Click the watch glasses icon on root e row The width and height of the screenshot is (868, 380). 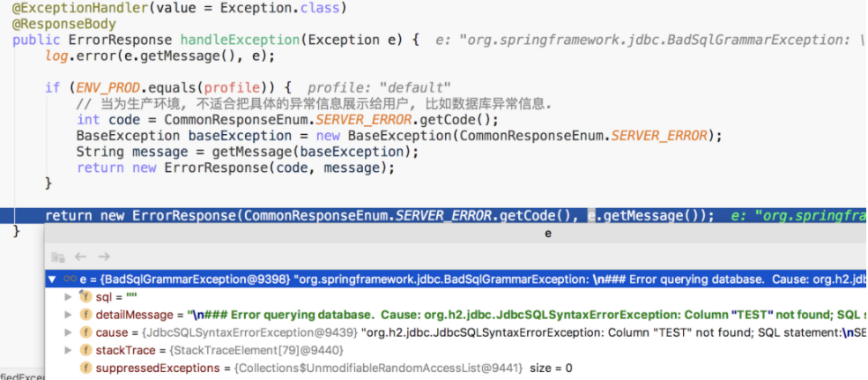(70, 279)
